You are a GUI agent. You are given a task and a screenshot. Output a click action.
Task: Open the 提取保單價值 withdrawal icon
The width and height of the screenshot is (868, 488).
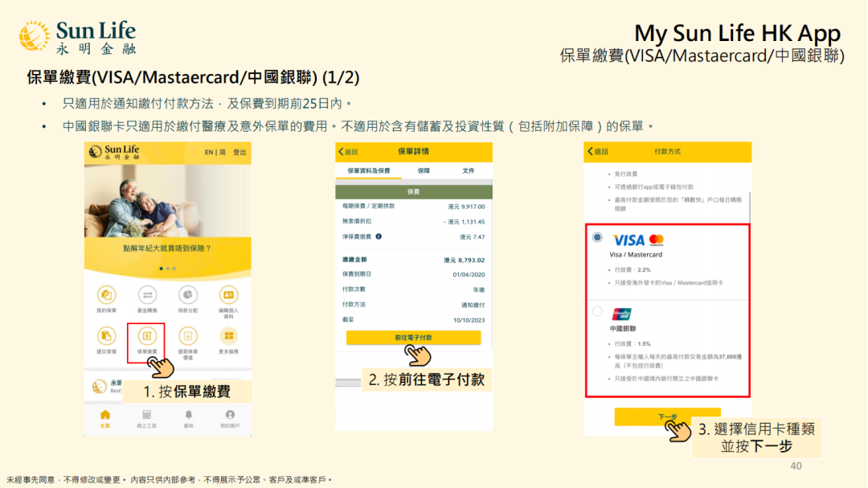(187, 336)
